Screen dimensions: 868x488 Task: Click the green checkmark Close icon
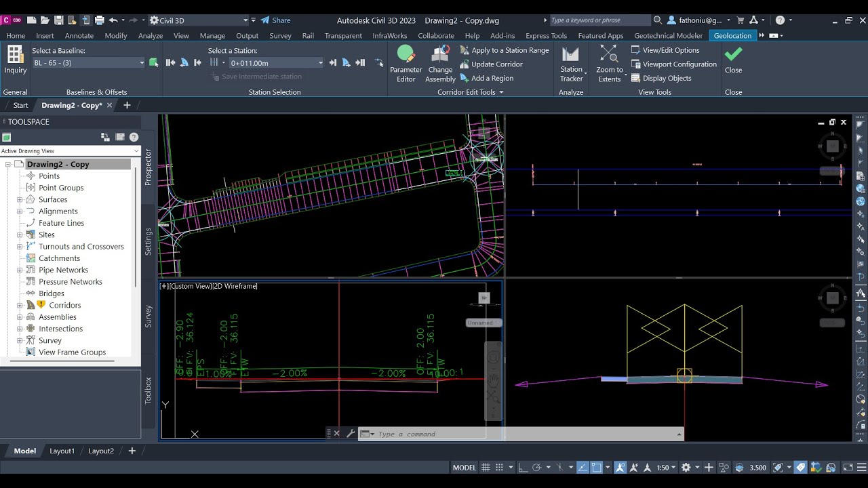click(x=733, y=60)
